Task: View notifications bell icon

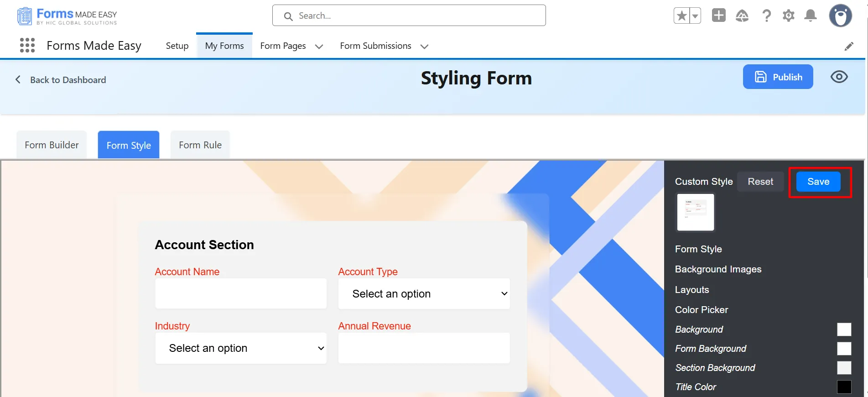Action: tap(810, 16)
